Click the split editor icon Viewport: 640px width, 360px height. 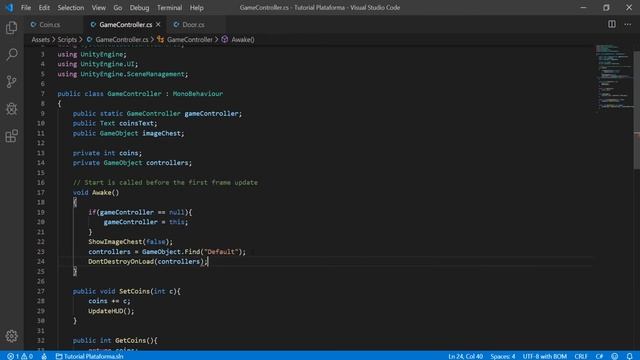tap(611, 24)
